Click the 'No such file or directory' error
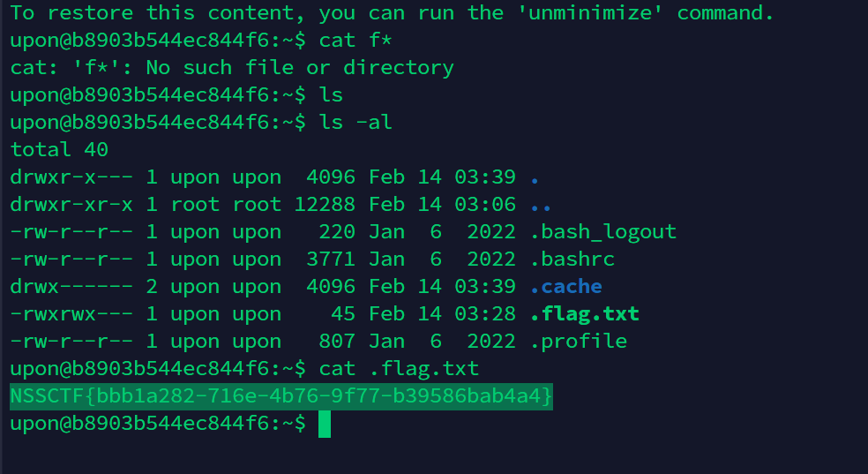This screenshot has height=474, width=868. (x=300, y=68)
